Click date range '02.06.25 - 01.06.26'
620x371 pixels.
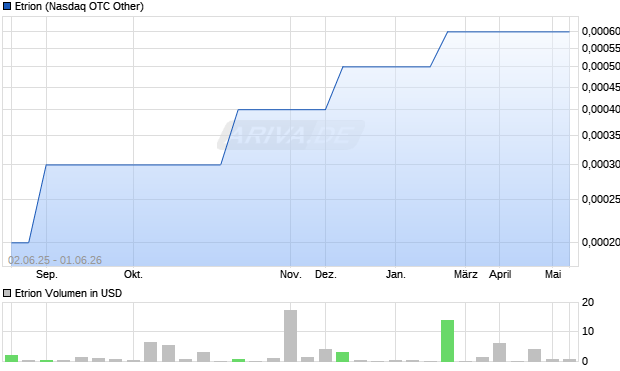point(55,260)
